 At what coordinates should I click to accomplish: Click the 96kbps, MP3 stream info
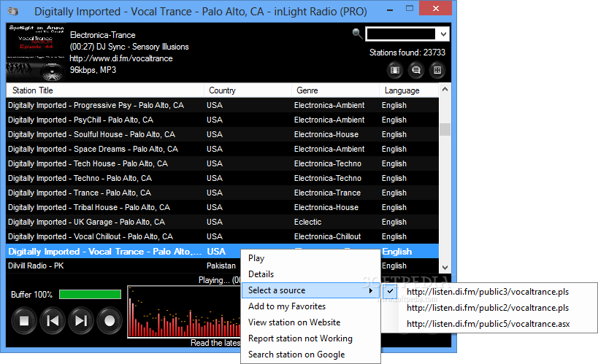93,70
